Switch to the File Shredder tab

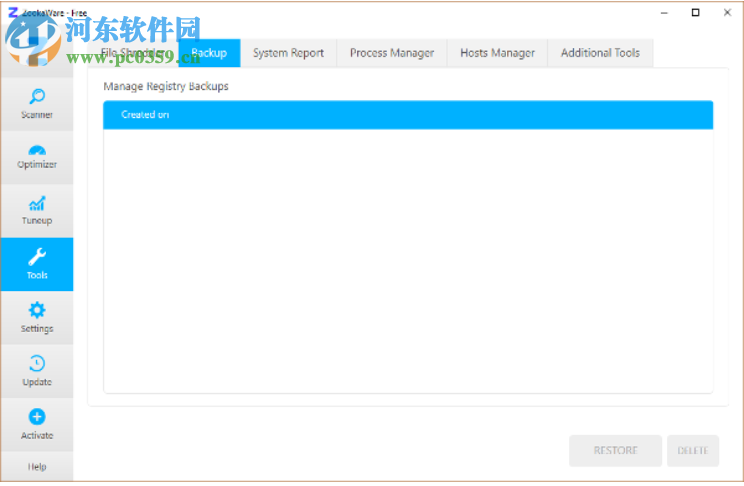click(133, 53)
